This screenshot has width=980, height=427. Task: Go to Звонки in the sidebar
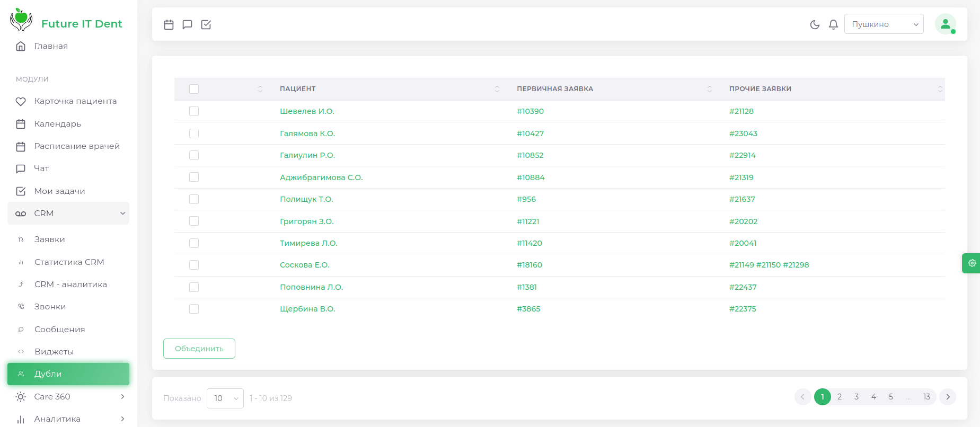50,307
